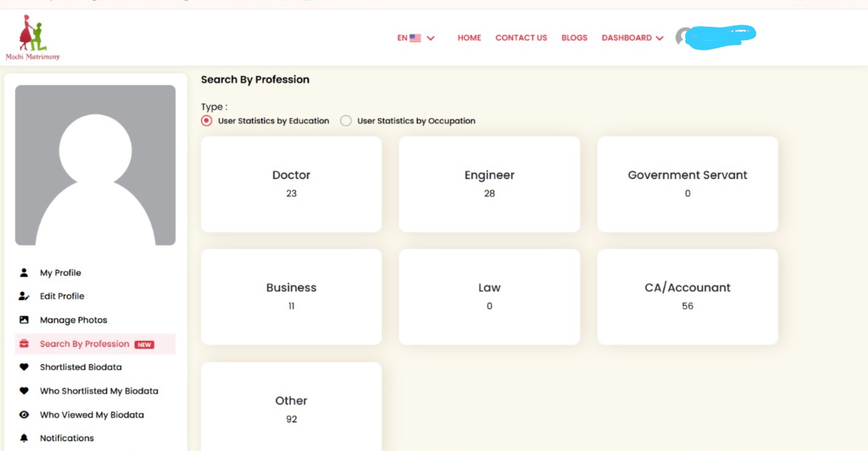This screenshot has width=868, height=451.
Task: Click the eye icon for Who Viewed My Biodata
Action: point(24,415)
